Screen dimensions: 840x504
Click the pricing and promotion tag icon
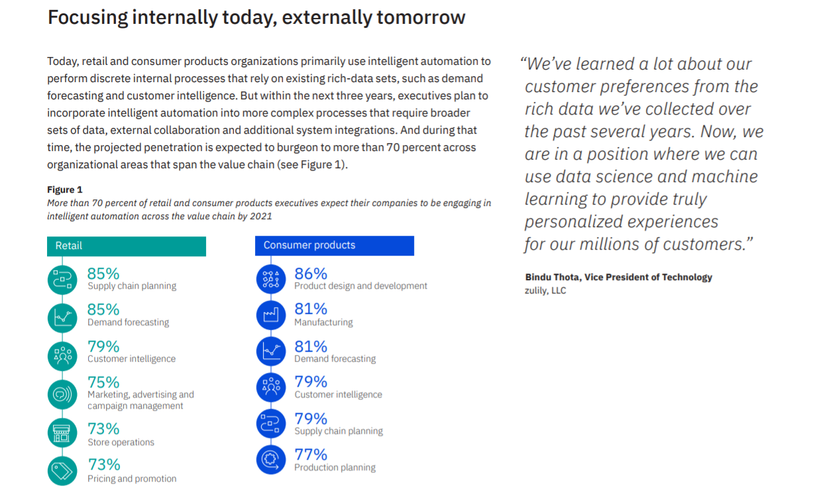[62, 471]
